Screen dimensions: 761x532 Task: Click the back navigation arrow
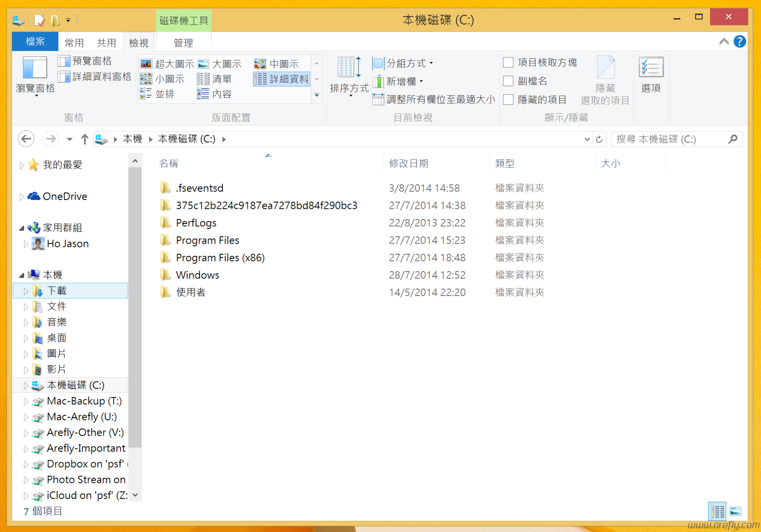(26, 139)
